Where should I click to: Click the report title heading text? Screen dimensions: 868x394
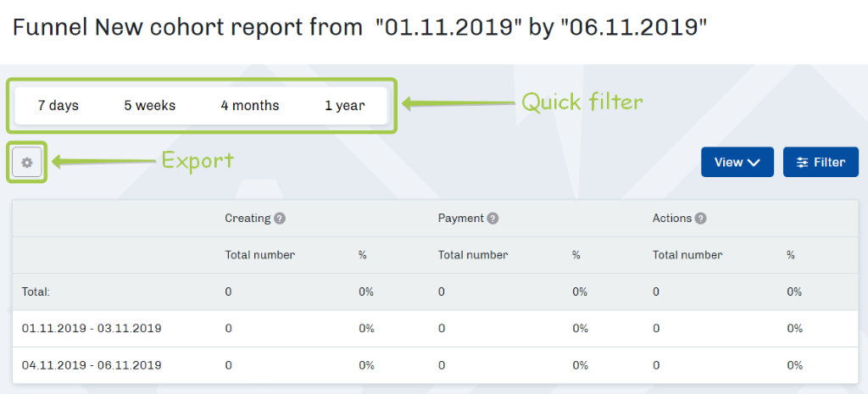[x=359, y=27]
